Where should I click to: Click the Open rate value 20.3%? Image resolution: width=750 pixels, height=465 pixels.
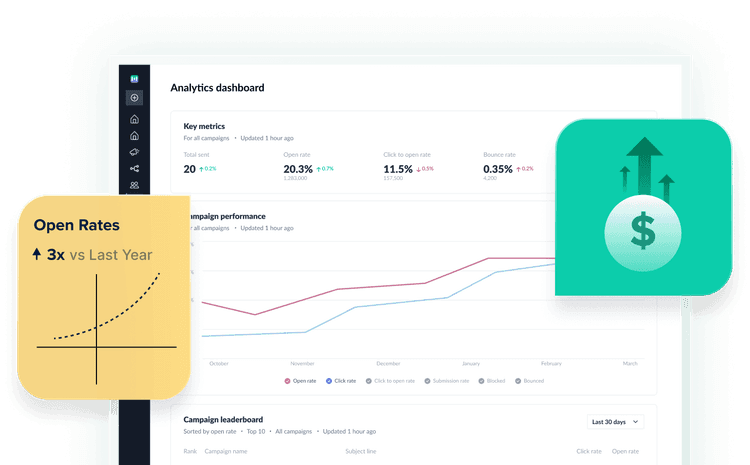point(298,169)
